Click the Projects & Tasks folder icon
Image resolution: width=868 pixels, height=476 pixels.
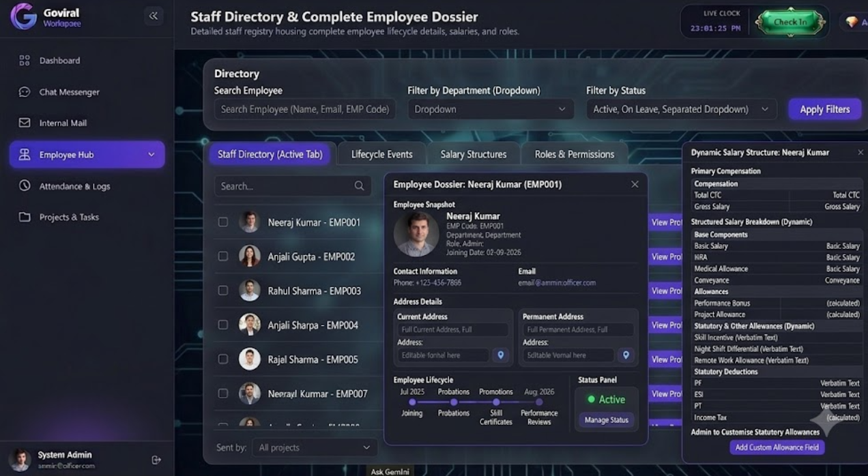tap(25, 217)
